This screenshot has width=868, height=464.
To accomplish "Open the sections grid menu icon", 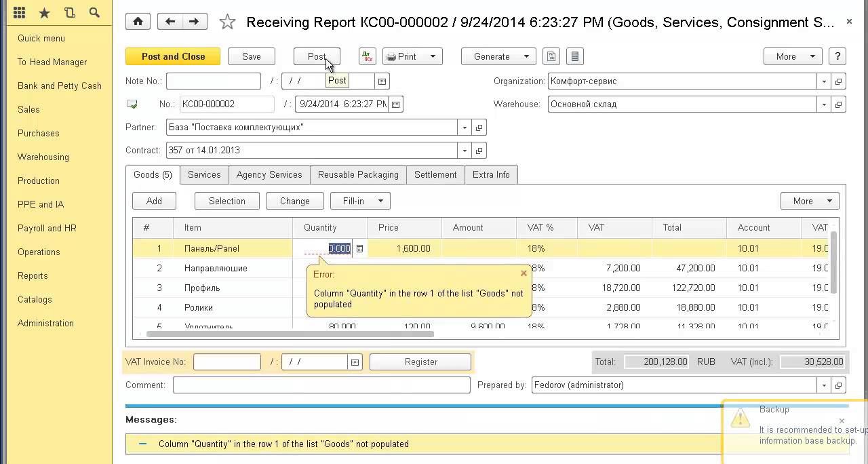I will [19, 13].
